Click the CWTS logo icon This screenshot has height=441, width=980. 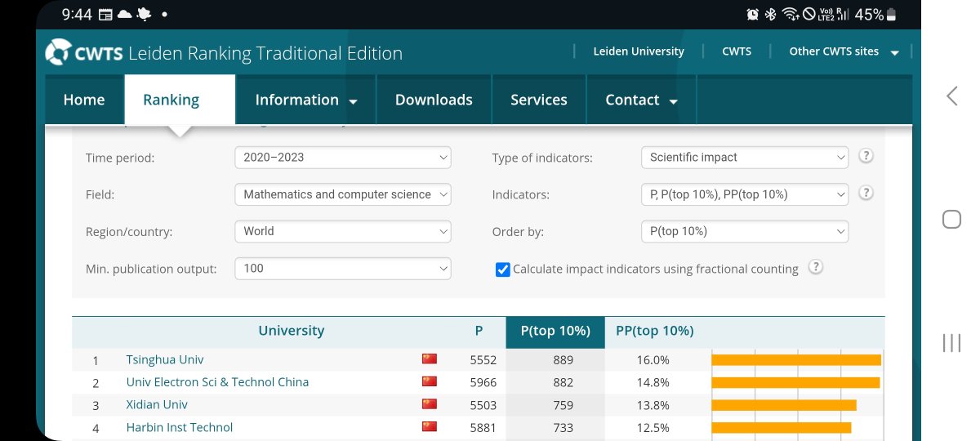click(59, 53)
